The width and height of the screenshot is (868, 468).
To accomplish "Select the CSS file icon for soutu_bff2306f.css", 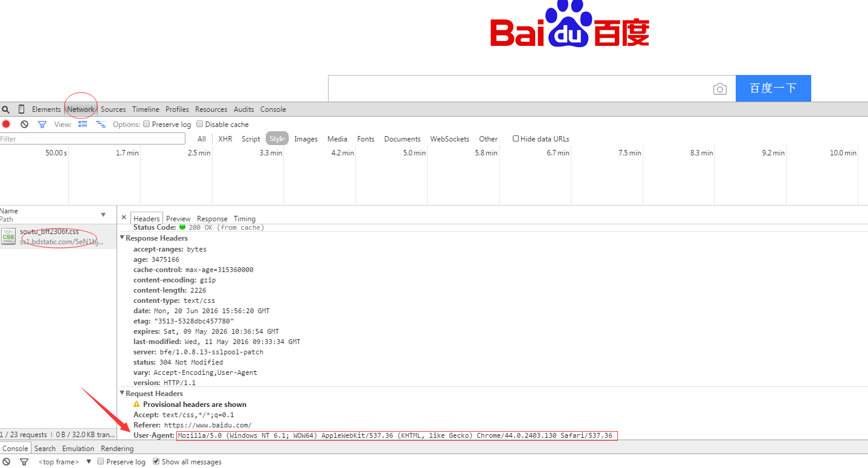I will click(8, 236).
